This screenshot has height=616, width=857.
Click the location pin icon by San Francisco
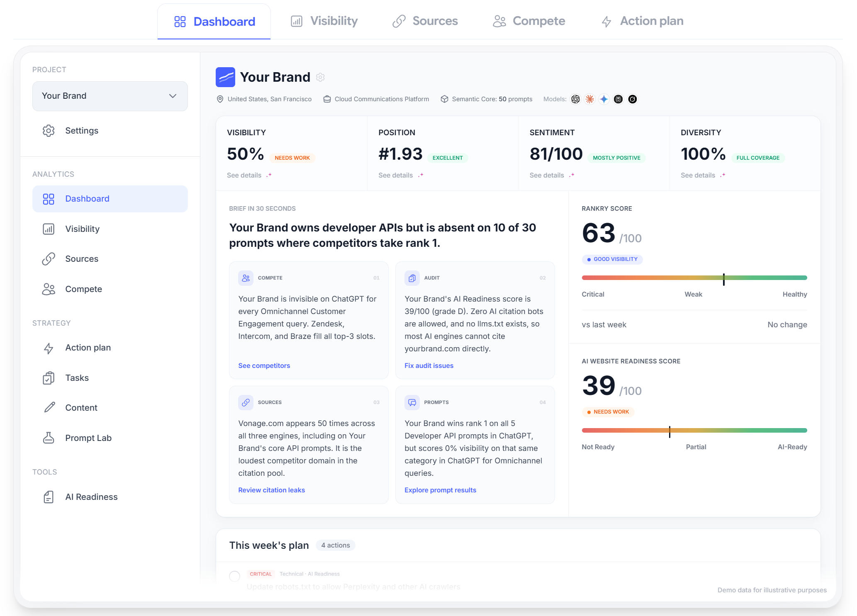(x=220, y=99)
